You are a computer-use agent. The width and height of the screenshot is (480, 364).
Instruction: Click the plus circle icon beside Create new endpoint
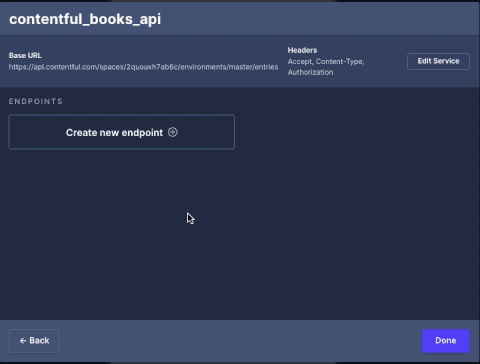173,132
